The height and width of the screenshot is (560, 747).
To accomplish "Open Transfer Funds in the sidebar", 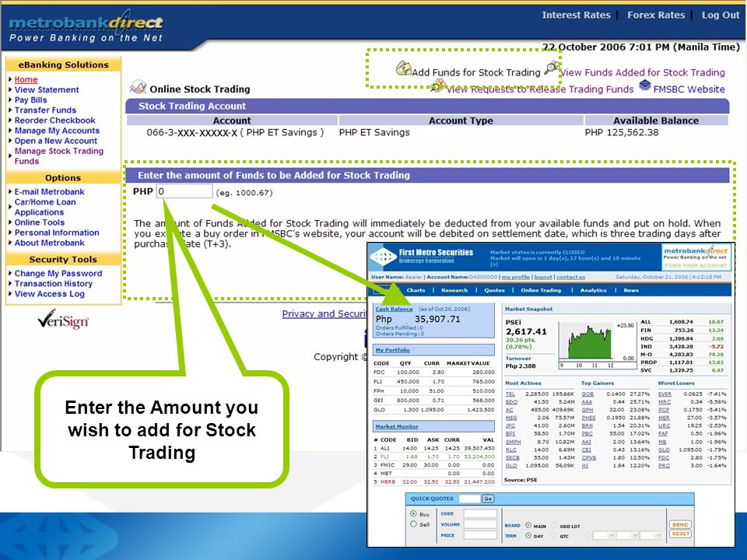I will pyautogui.click(x=45, y=110).
